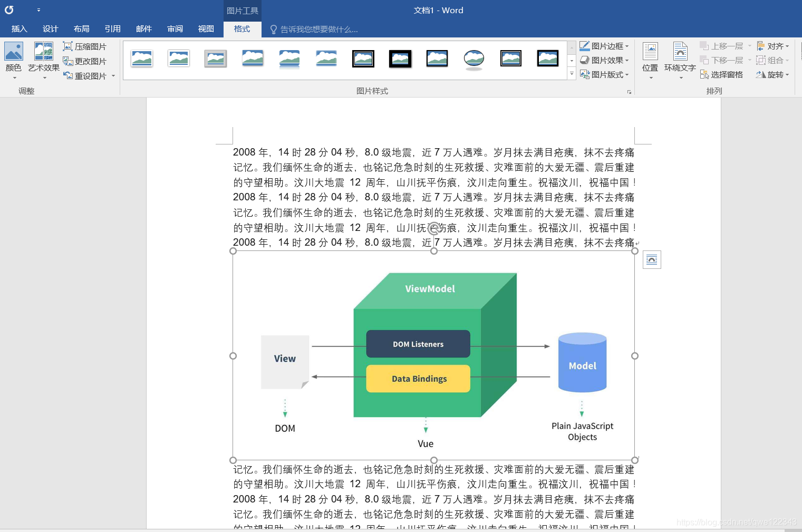802x532 pixels.
Task: Open 艺术效果 artistic effects gallery
Action: 44,60
